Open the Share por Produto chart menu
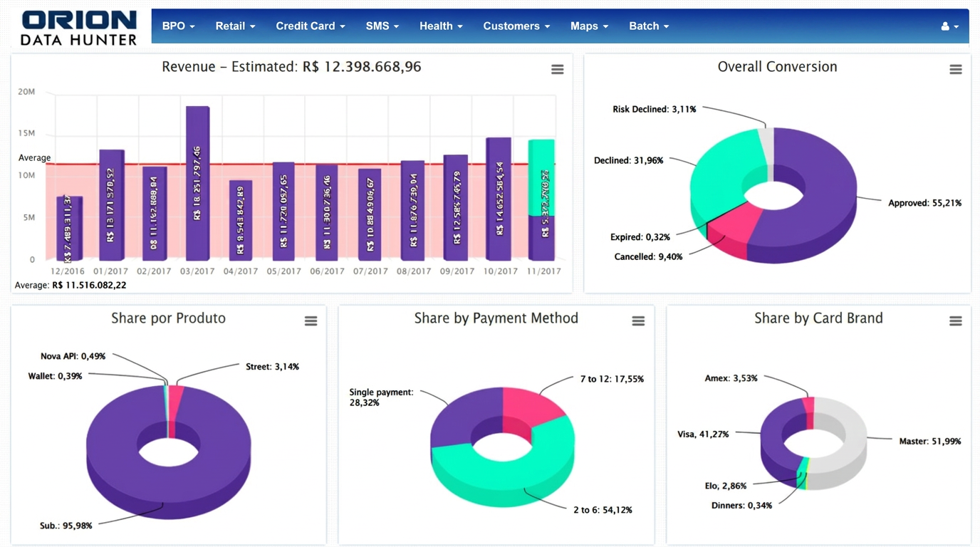The height and width of the screenshot is (547, 980). coord(311,321)
